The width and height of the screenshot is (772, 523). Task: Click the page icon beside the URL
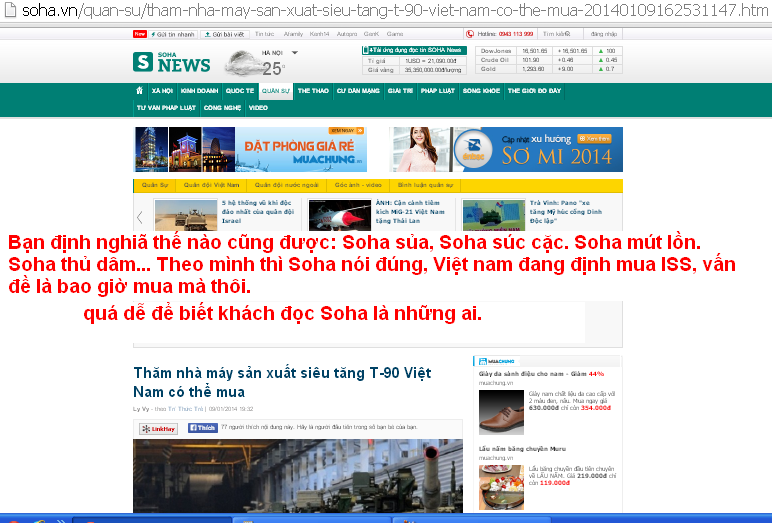10,9
